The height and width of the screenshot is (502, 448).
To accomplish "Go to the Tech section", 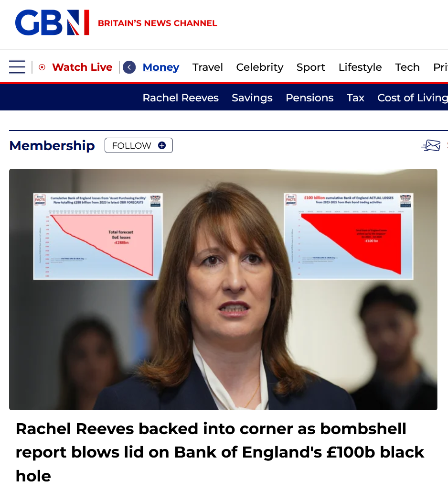I will tap(407, 67).
